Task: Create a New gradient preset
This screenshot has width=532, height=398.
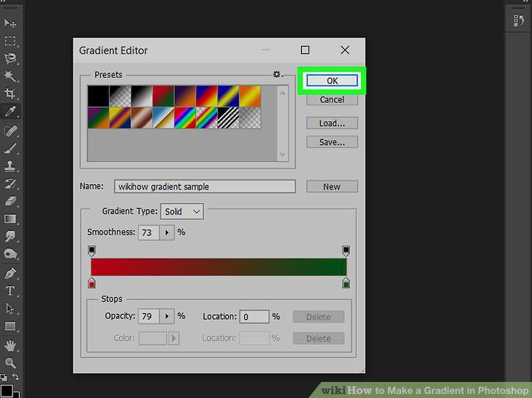Action: tap(332, 187)
